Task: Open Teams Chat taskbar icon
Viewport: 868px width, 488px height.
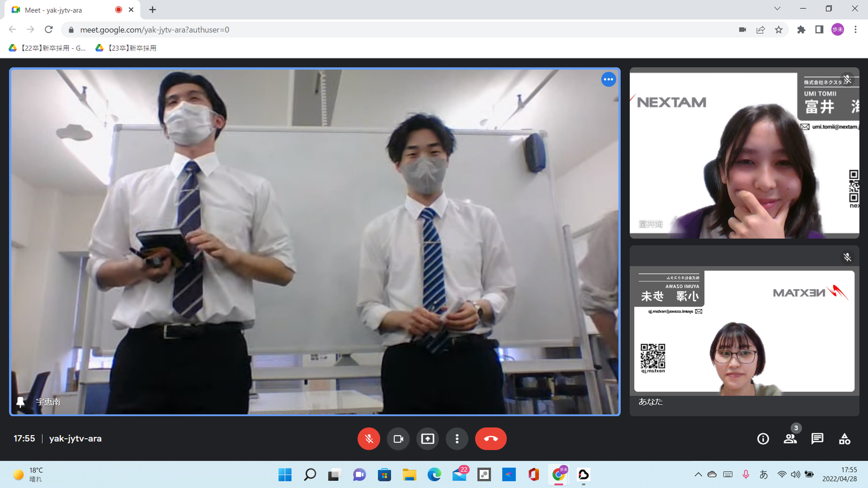Action: pyautogui.click(x=359, y=475)
